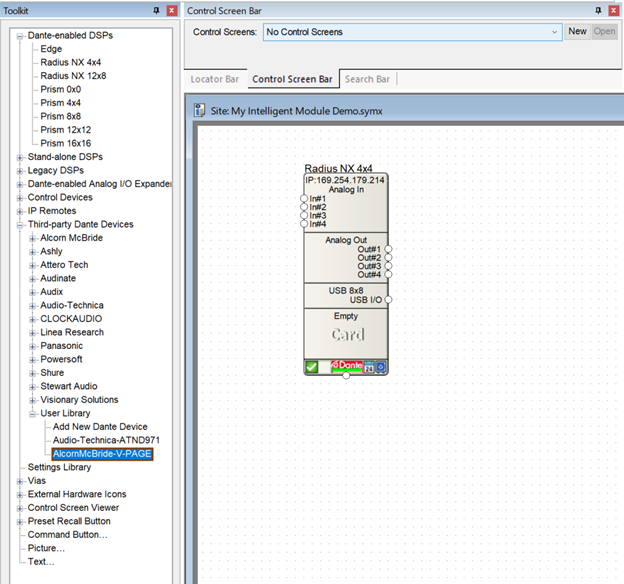
Task: Expand the Stand-alone DSPs tree node
Action: click(20, 158)
